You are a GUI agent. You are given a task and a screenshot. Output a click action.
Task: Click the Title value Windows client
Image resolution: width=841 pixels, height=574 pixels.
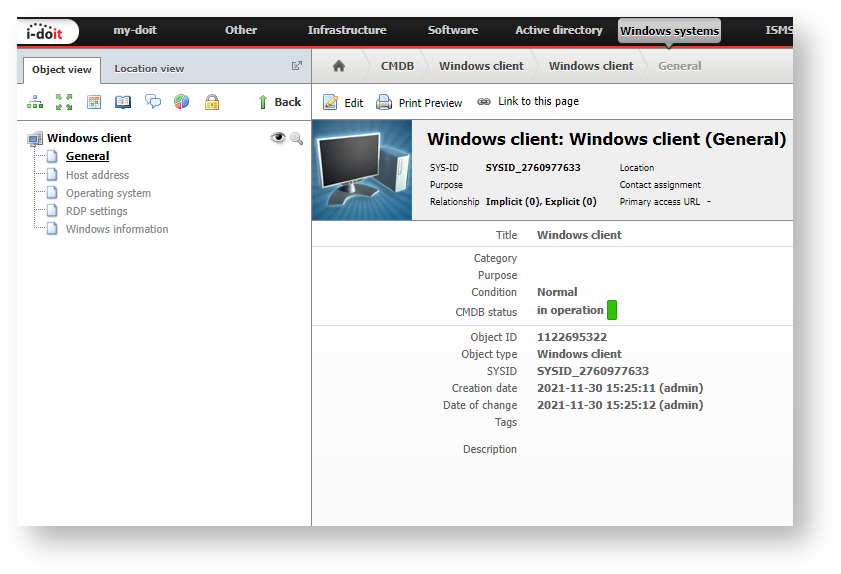[x=579, y=235]
